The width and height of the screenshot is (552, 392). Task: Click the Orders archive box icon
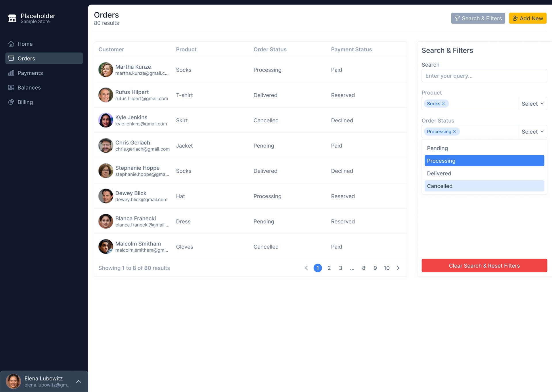click(11, 58)
